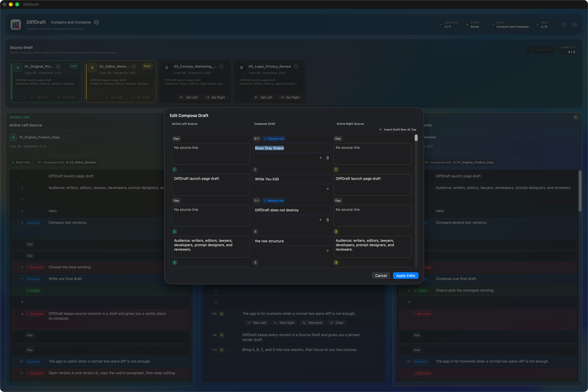This screenshot has height=392, width=588.
Task: Click the Changed tag on left line 5
Action: click(x=33, y=223)
